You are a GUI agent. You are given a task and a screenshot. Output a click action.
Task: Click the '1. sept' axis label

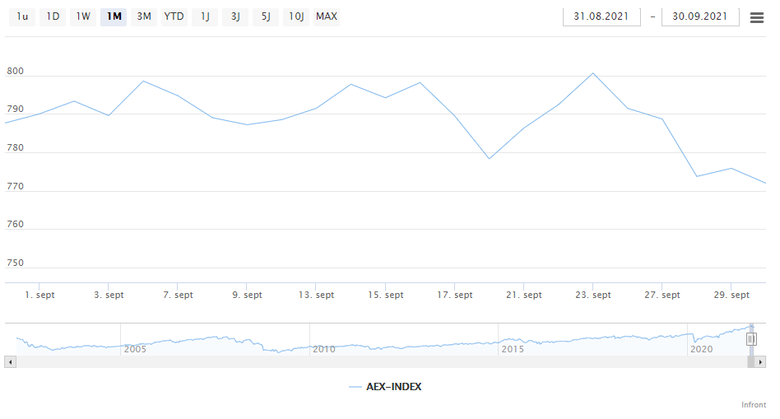[40, 295]
